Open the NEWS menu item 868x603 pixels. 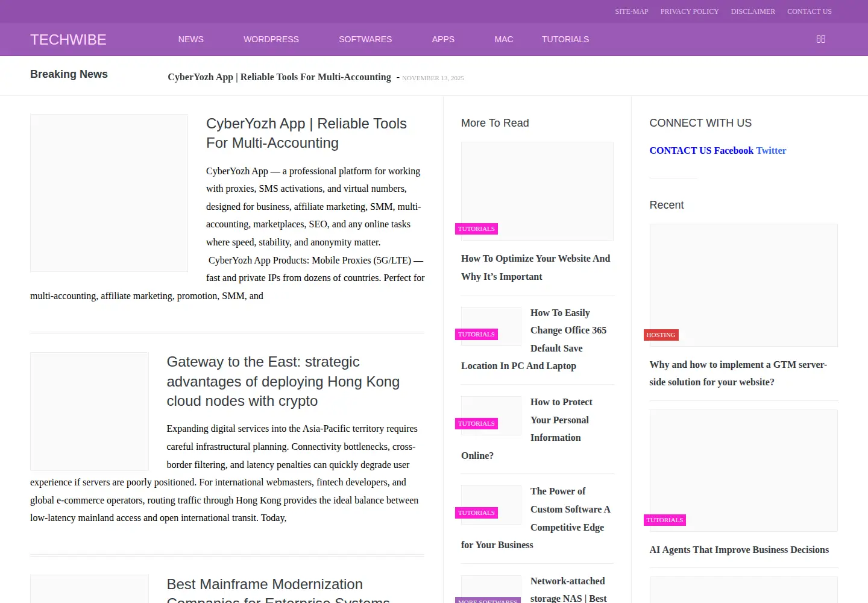pos(191,39)
